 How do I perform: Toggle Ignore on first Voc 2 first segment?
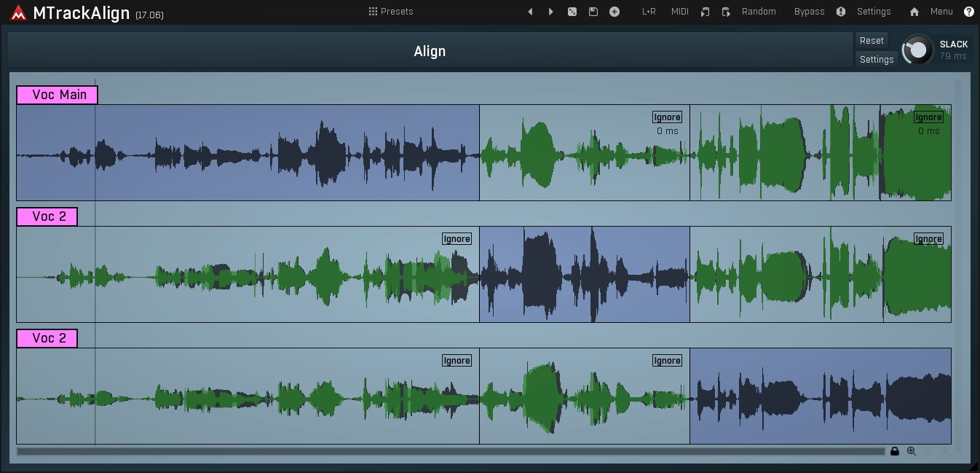tap(457, 239)
